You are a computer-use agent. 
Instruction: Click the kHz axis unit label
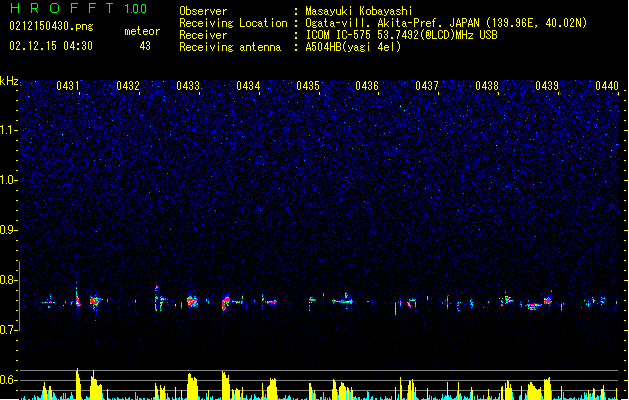(9, 81)
